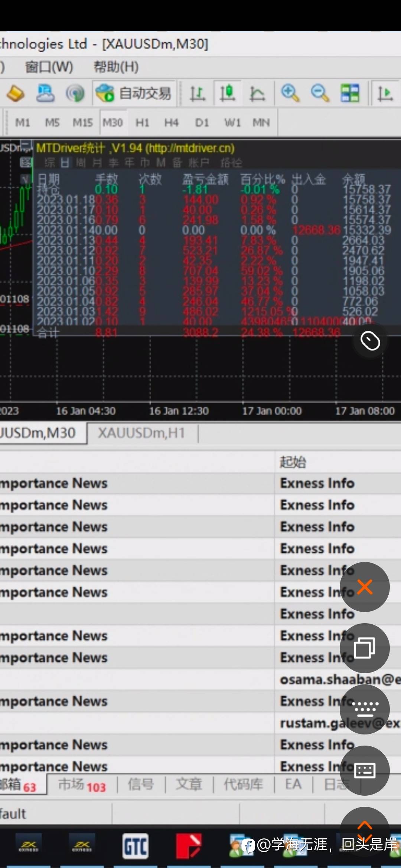The image size is (401, 868).
Task: Click the yellow tag order icon in toolbar
Action: tap(15, 93)
